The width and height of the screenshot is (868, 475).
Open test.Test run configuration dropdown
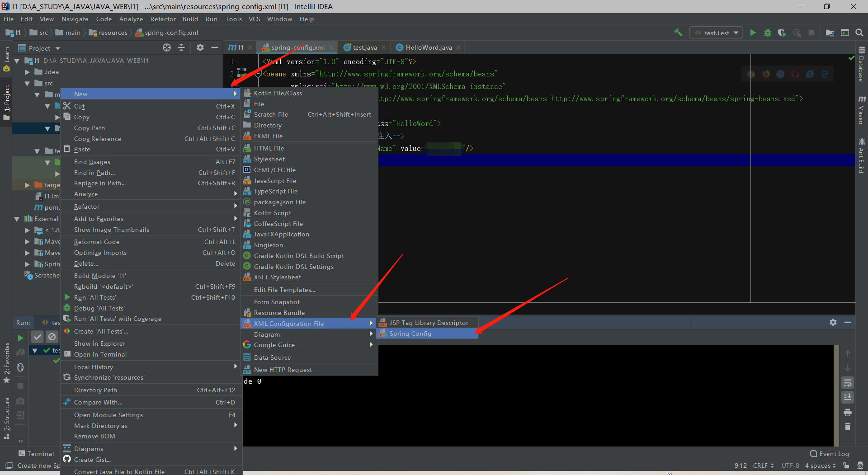tap(716, 33)
